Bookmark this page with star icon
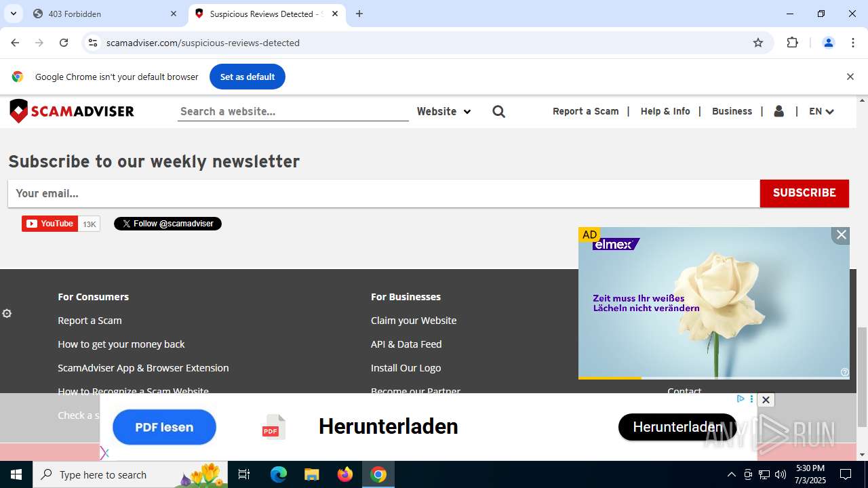 [x=758, y=43]
